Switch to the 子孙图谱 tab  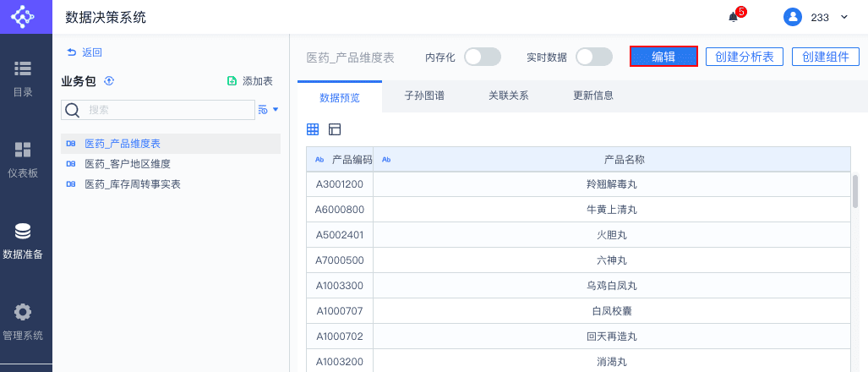tap(424, 96)
